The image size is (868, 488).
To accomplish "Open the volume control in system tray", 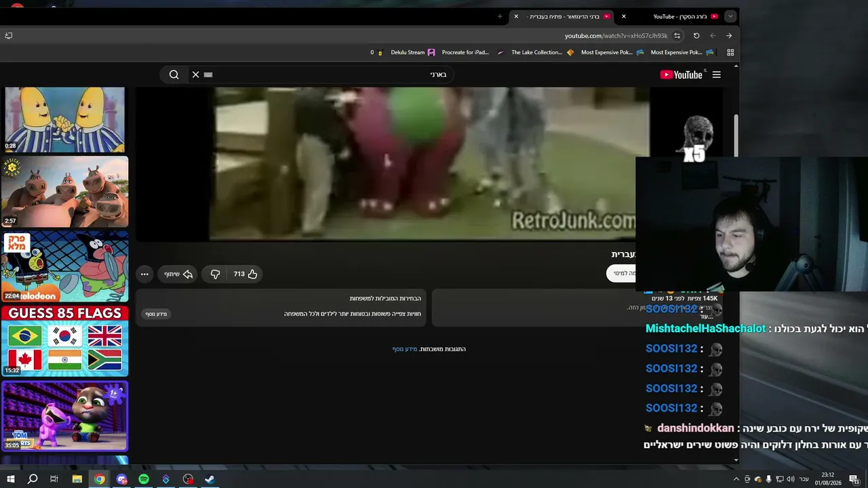I will 790,479.
